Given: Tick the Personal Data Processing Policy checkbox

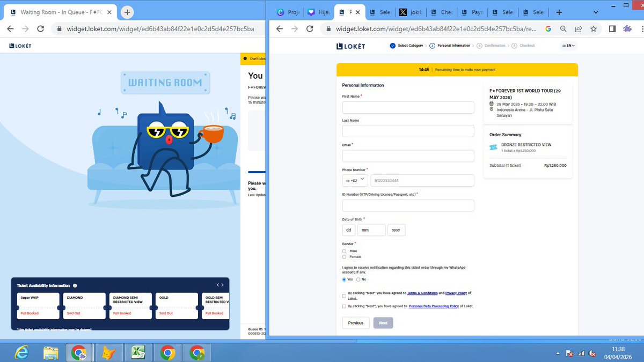Looking at the screenshot, I should 344,306.
